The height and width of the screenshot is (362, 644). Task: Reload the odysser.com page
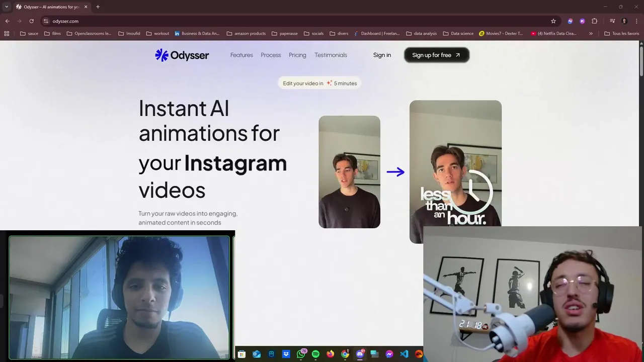pyautogui.click(x=31, y=21)
